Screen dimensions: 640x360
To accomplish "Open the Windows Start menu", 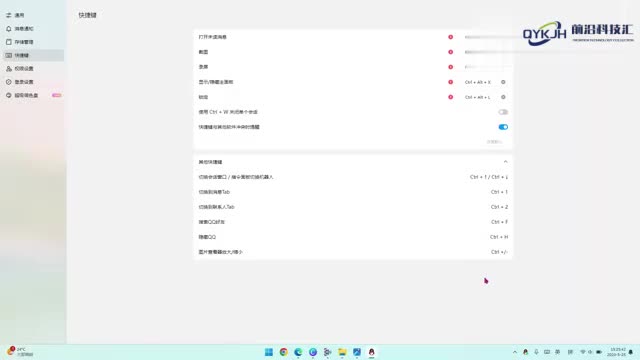I will (x=269, y=352).
